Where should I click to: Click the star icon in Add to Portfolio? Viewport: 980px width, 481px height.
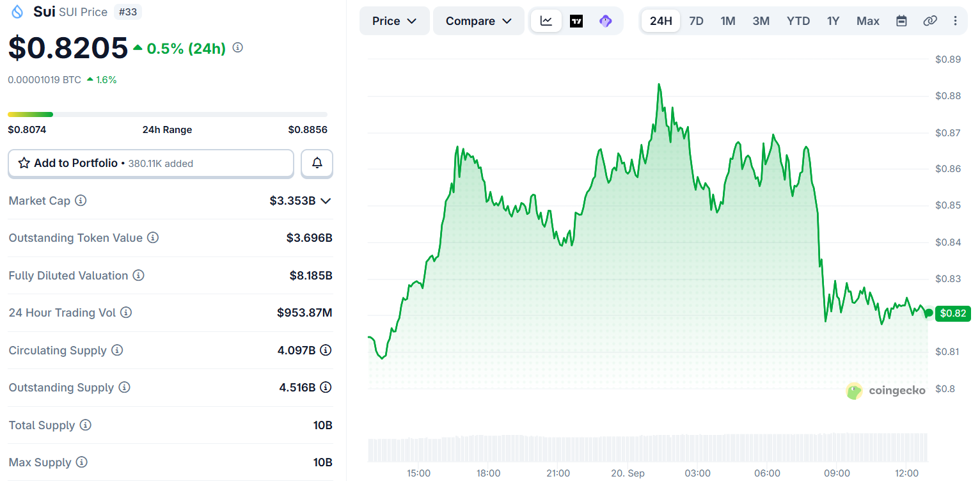[24, 163]
